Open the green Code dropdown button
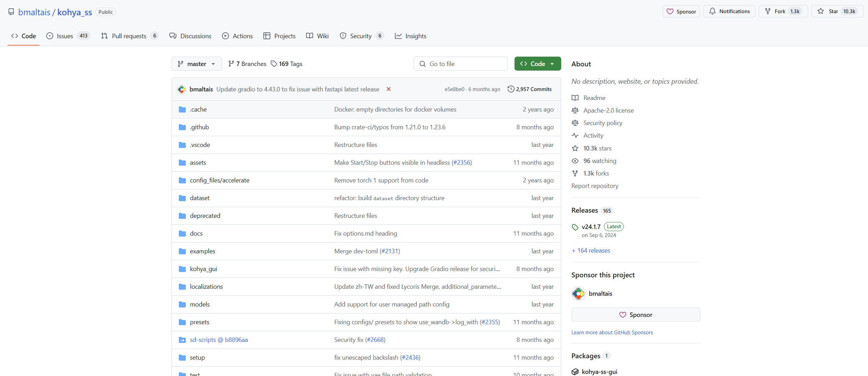868x376 pixels. (537, 64)
